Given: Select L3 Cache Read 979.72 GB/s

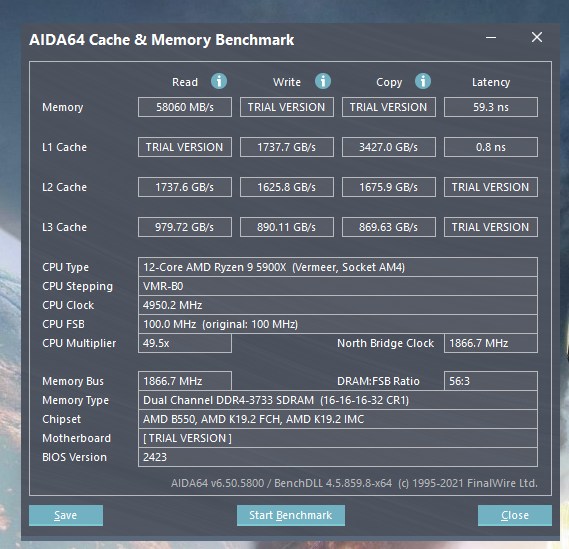Looking at the screenshot, I should (x=185, y=227).
